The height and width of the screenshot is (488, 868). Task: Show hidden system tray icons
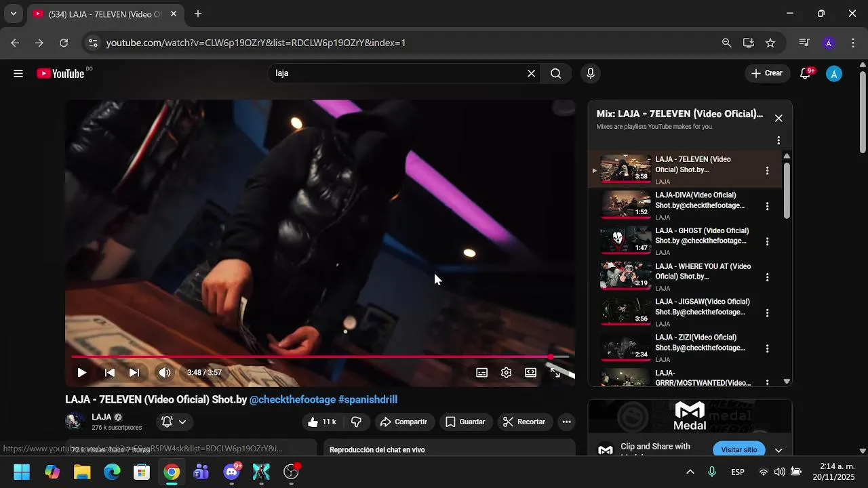(x=690, y=472)
